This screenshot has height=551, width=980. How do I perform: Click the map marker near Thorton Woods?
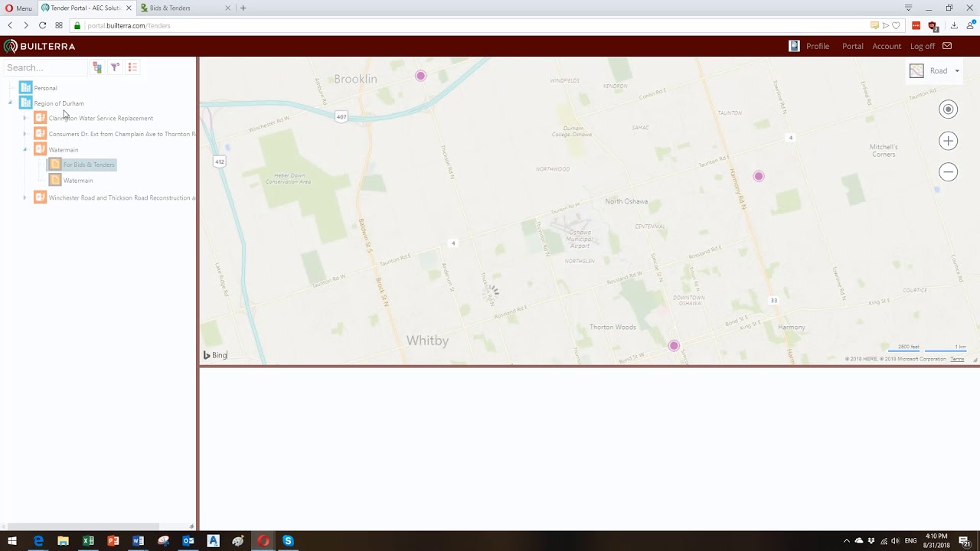click(674, 346)
